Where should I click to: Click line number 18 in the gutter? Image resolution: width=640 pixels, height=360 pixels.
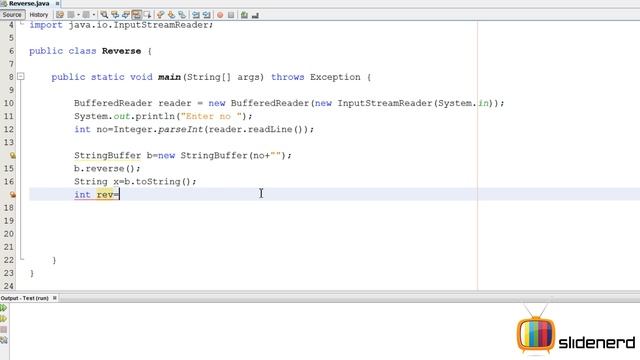[9, 208]
